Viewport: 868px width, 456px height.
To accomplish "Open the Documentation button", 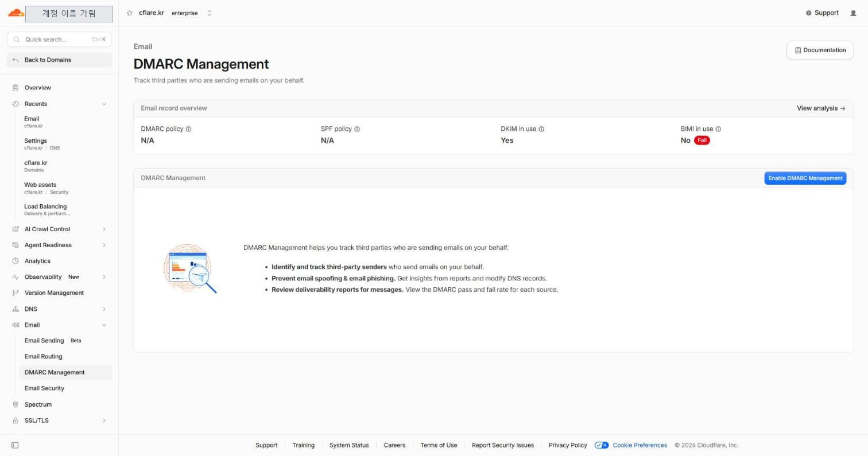I will 820,50.
